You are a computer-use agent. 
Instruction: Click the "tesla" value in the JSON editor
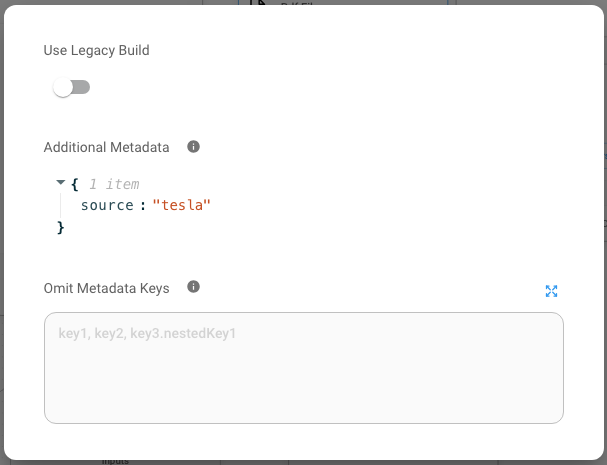[x=182, y=205]
